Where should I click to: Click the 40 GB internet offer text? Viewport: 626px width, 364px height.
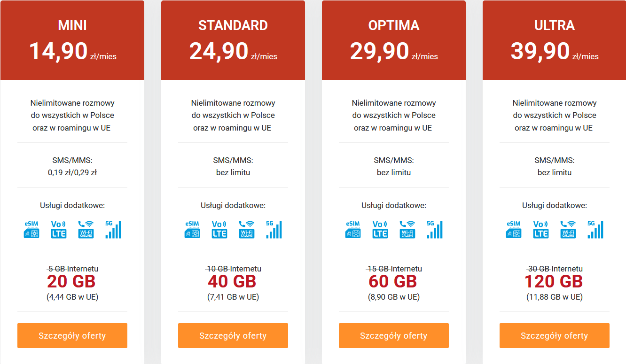click(x=232, y=281)
